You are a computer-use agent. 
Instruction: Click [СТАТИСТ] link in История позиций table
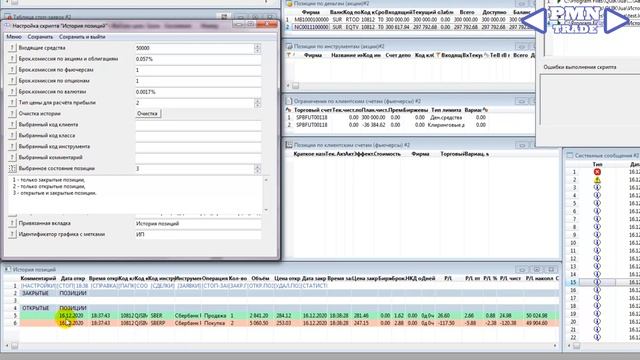[x=314, y=286]
